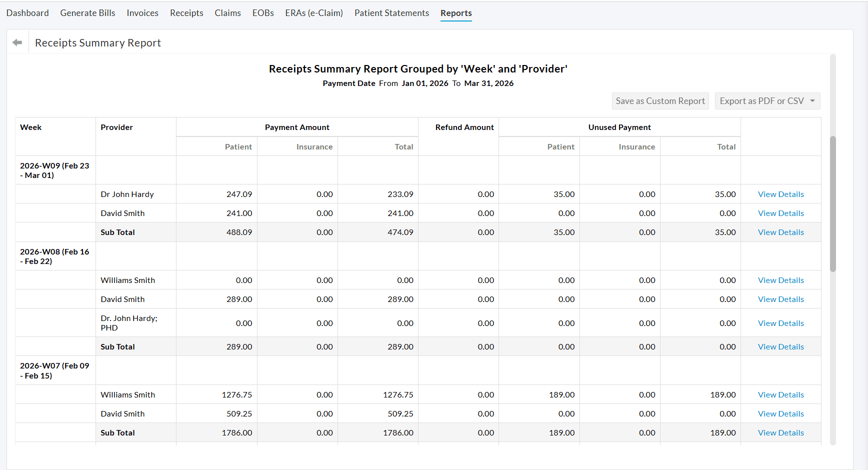The height and width of the screenshot is (470, 868).
Task: Open ERAs (e-Claim) tab
Action: click(x=314, y=12)
